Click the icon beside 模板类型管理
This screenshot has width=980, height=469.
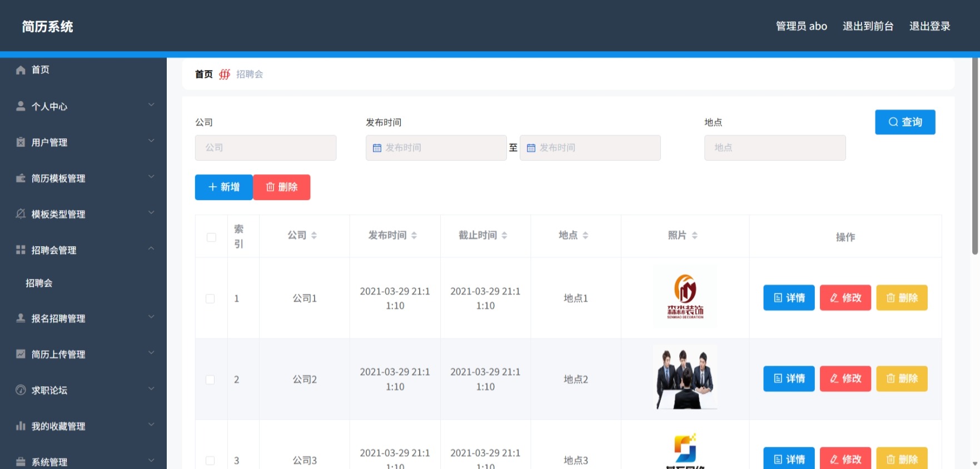coord(21,214)
